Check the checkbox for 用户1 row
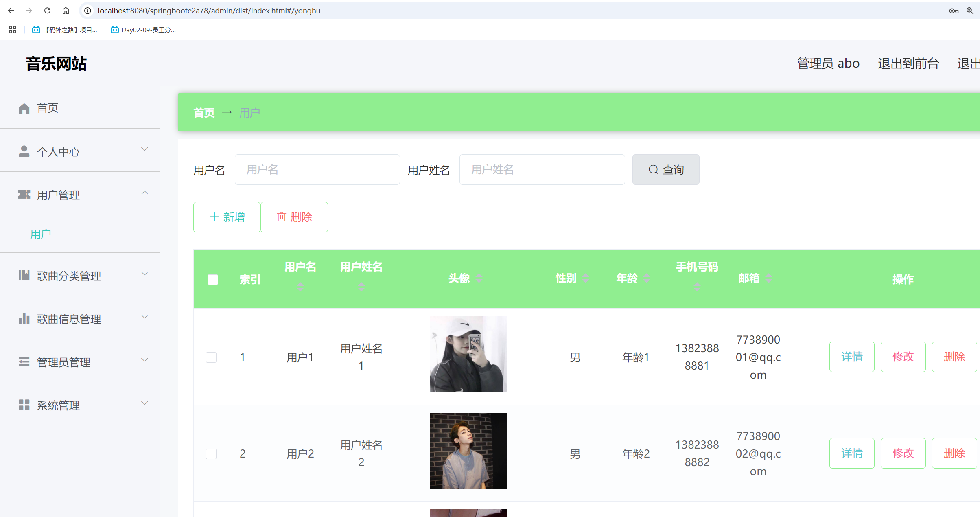The height and width of the screenshot is (517, 980). pyautogui.click(x=211, y=357)
